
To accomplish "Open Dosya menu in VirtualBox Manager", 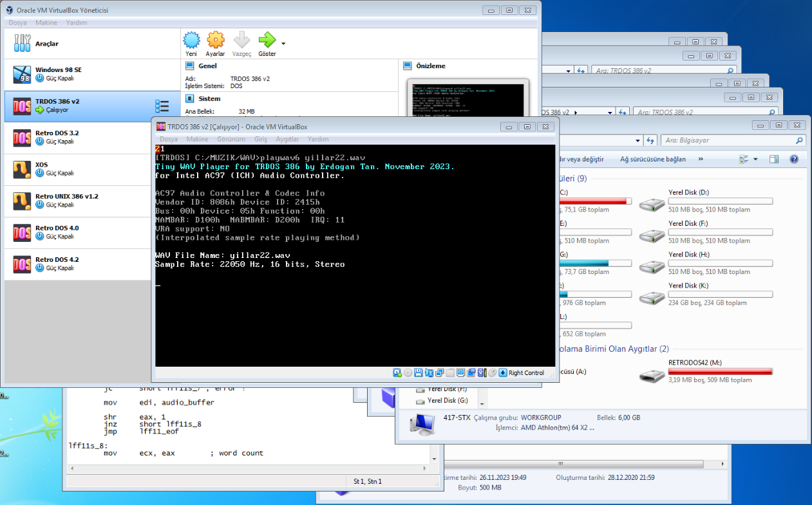I will tap(17, 23).
